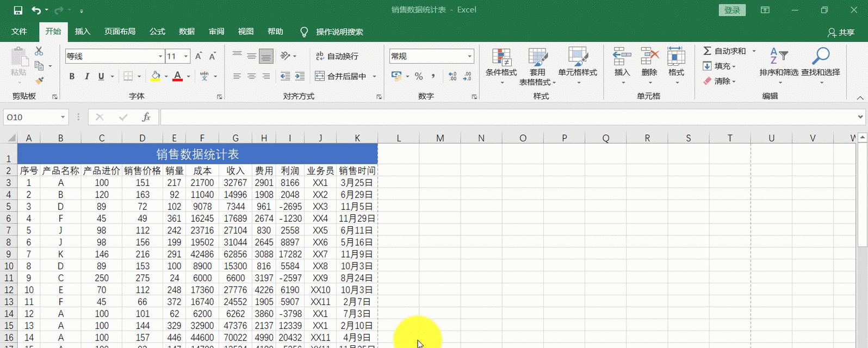
Task: Undo the last action
Action: click(x=36, y=10)
